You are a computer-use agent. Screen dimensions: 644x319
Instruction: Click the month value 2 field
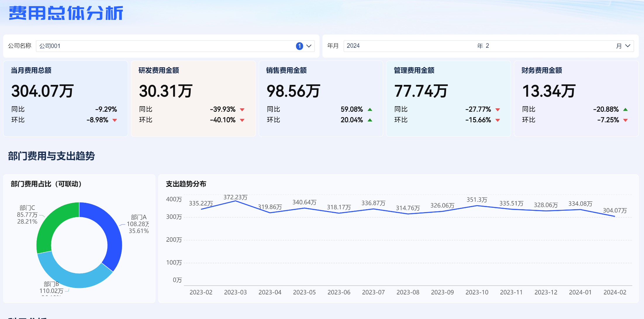click(x=487, y=46)
